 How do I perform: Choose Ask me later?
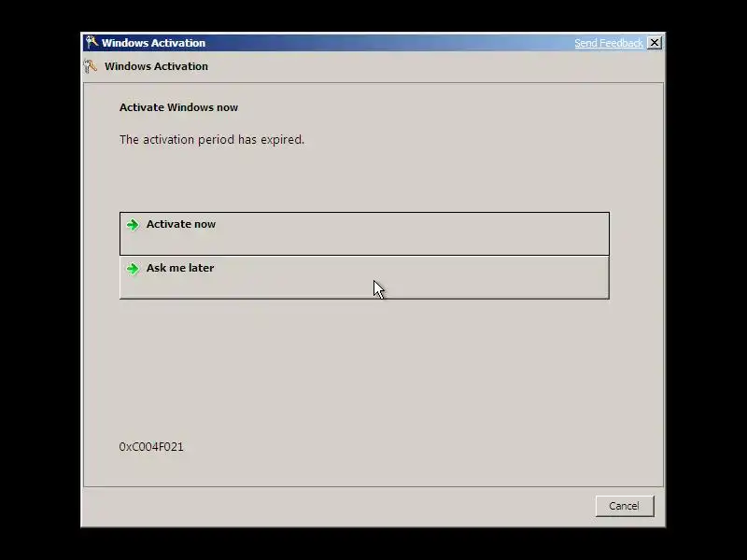pyautogui.click(x=364, y=277)
